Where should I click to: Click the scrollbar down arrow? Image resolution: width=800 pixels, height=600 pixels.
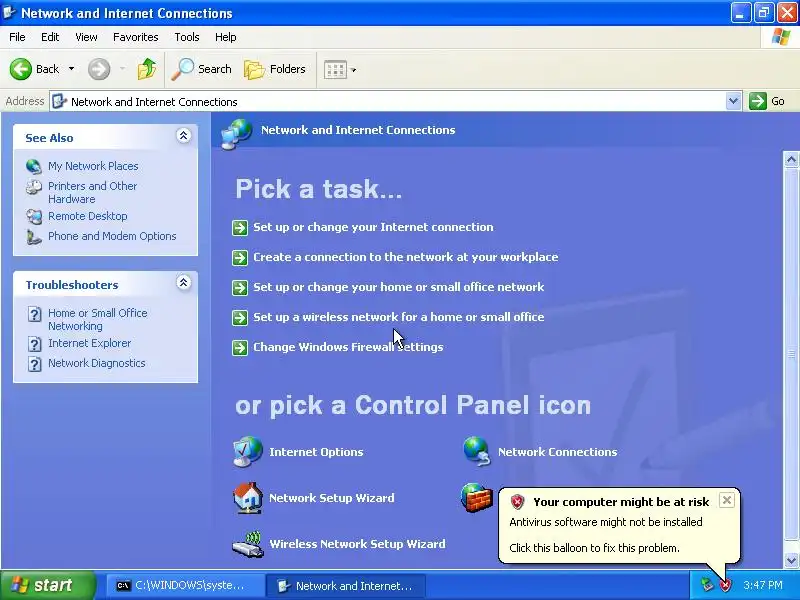click(791, 560)
